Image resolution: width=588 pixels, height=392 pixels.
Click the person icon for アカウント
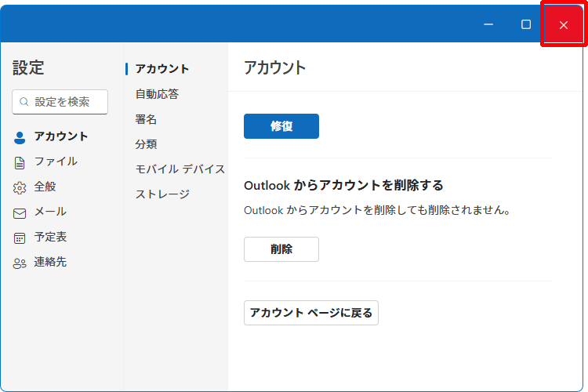(x=20, y=136)
